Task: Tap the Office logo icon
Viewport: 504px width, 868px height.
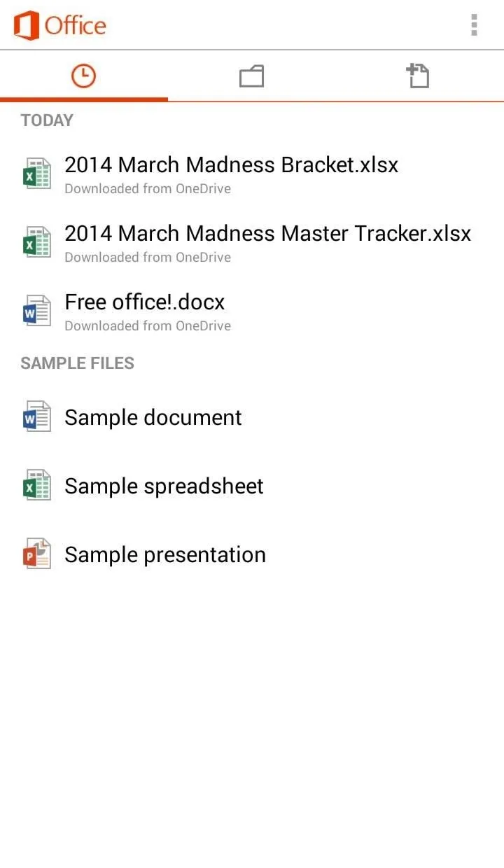Action: pos(26,26)
